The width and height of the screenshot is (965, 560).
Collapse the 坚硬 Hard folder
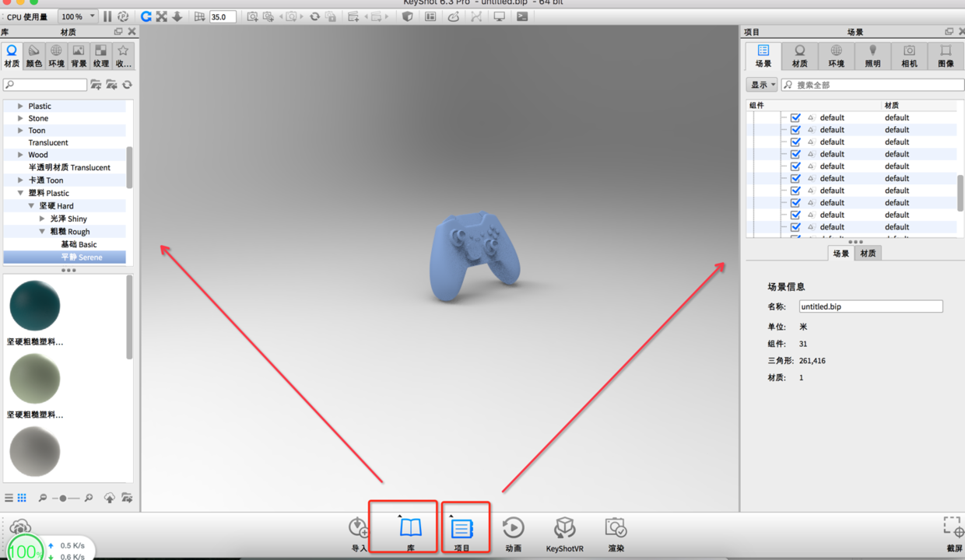tap(31, 206)
